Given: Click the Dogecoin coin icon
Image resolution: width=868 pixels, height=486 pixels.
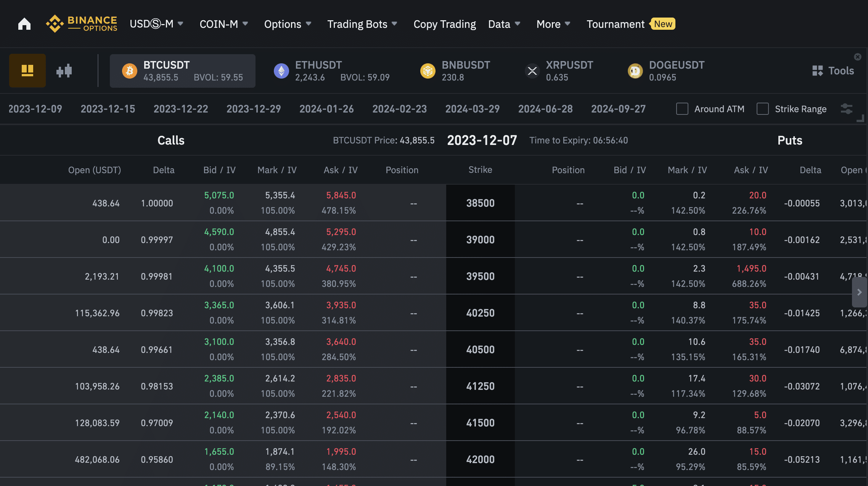Looking at the screenshot, I should tap(635, 71).
